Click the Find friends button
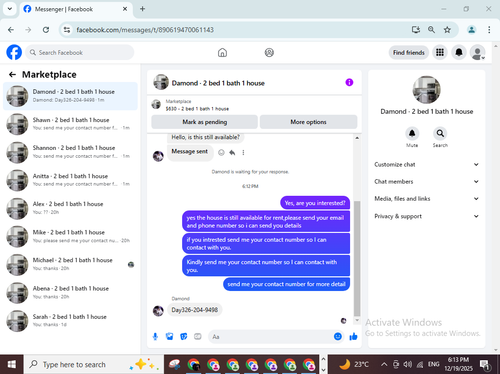Viewport: 500px width, 374px height. point(409,53)
